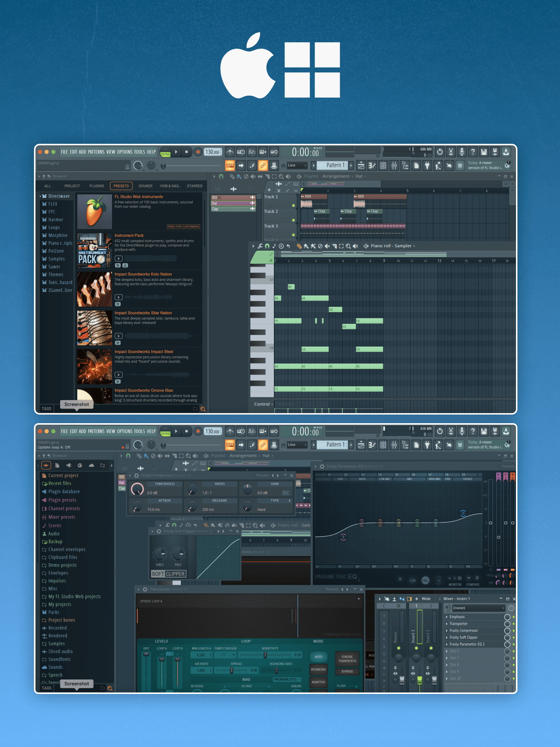This screenshot has width=560, height=747.
Task: Click the cloud icon in the Browser tab strip
Action: pos(91,465)
